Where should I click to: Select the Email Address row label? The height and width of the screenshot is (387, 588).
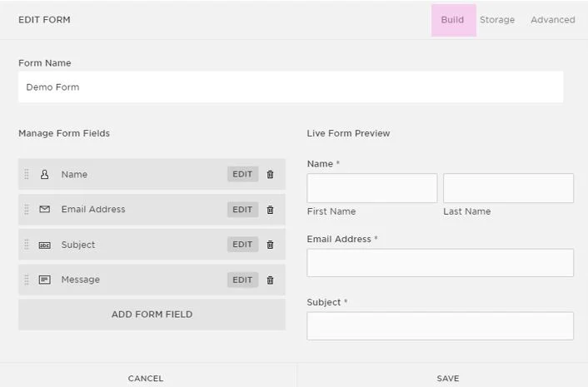pyautogui.click(x=93, y=209)
